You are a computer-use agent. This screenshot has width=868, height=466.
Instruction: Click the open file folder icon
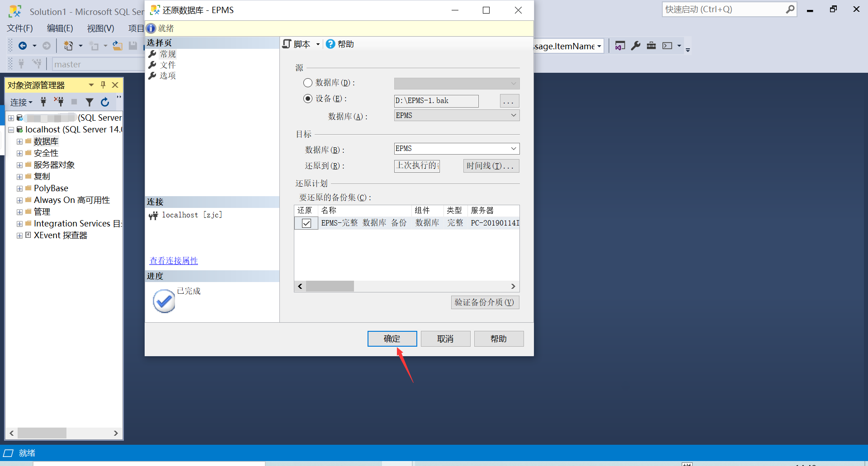click(x=118, y=46)
